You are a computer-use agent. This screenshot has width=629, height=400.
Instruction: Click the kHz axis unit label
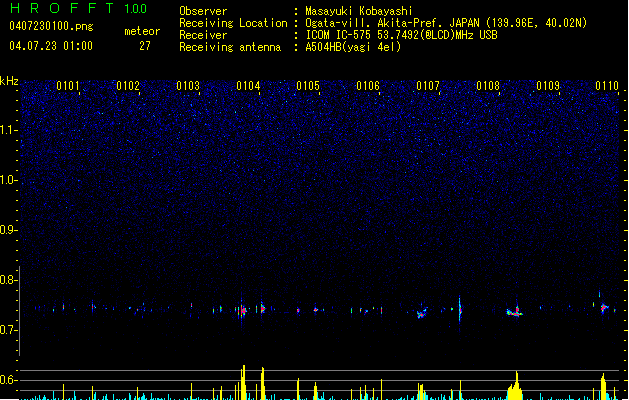9,81
